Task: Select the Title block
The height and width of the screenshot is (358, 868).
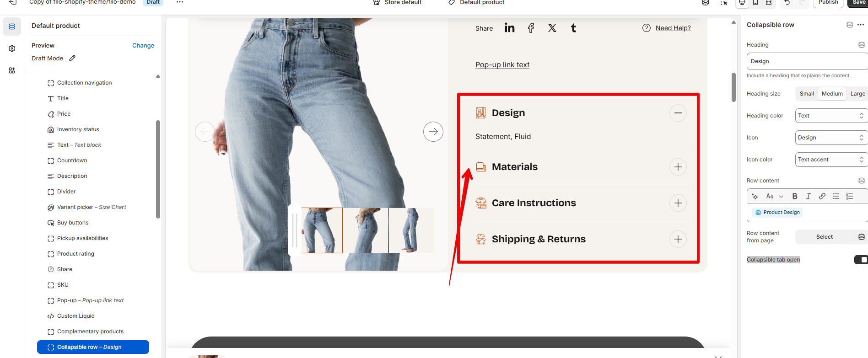Action: (93, 98)
